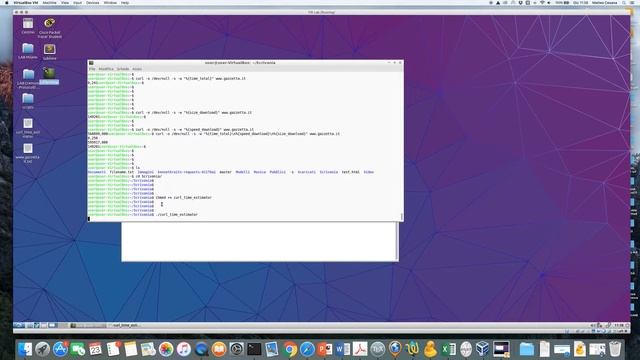Open System Preferences gear in Dock
Viewport: 640px width, 360px height.
pos(236,349)
